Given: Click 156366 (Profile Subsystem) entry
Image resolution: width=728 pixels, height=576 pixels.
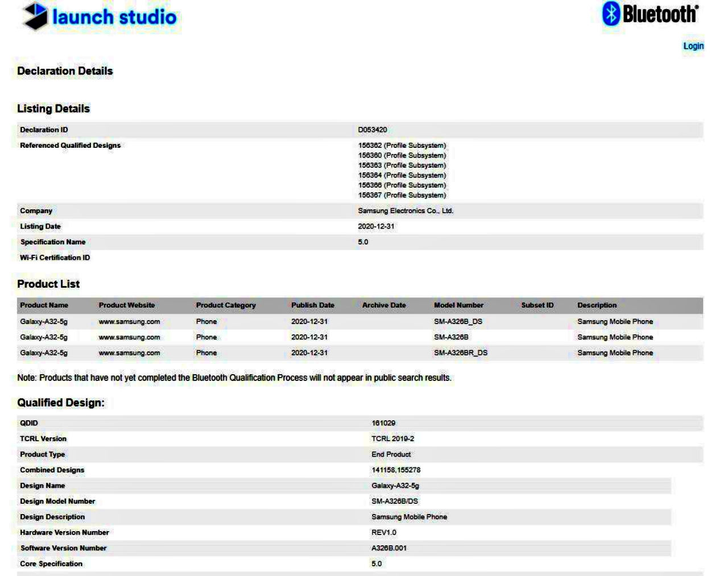Looking at the screenshot, I should (402, 185).
